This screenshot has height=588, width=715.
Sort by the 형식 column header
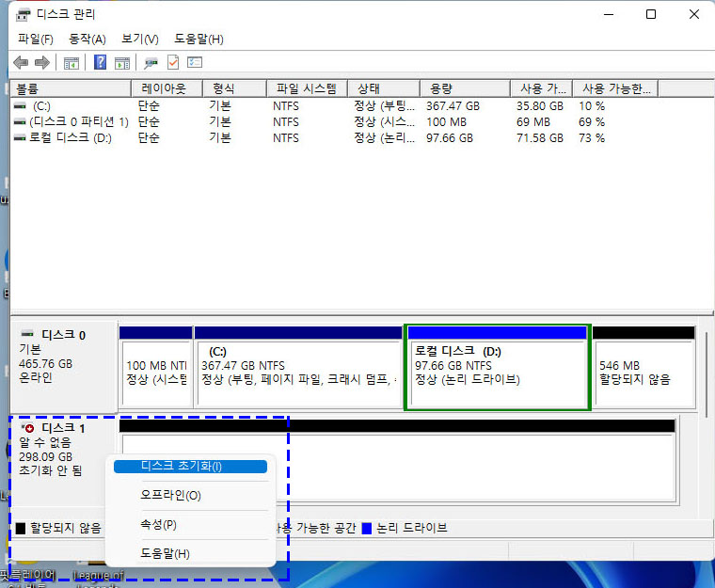point(234,88)
